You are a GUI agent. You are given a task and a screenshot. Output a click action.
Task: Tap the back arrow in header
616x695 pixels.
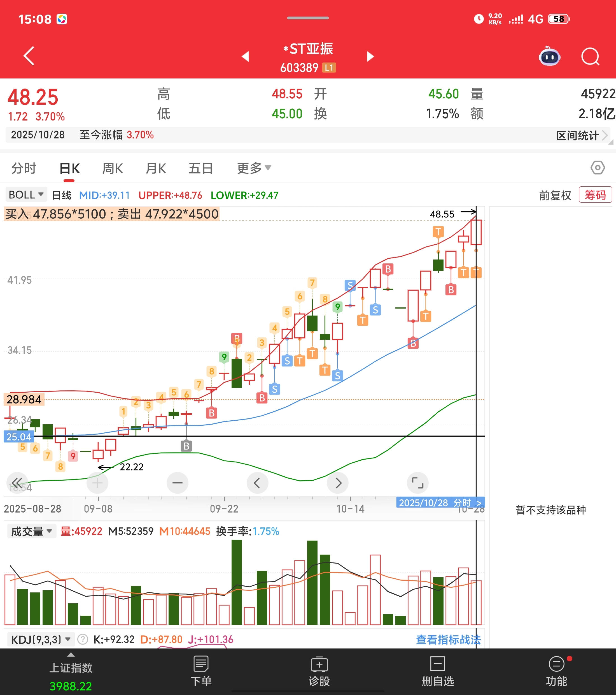[29, 56]
